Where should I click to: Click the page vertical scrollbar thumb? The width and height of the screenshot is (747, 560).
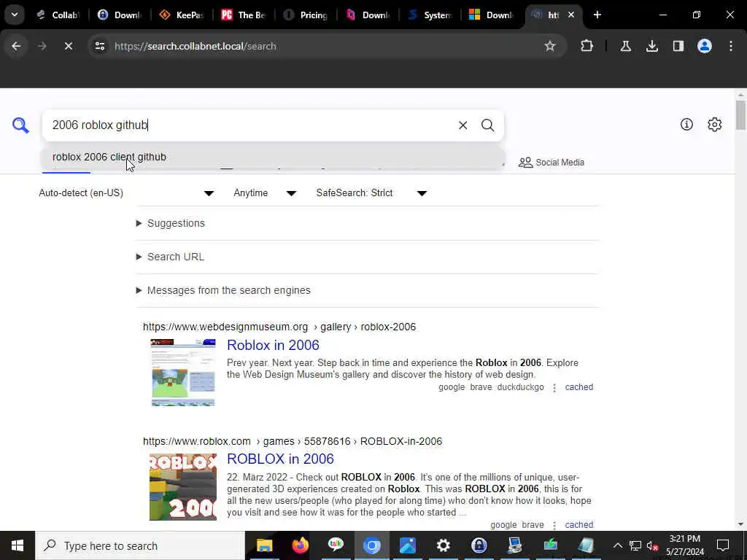tap(740, 114)
